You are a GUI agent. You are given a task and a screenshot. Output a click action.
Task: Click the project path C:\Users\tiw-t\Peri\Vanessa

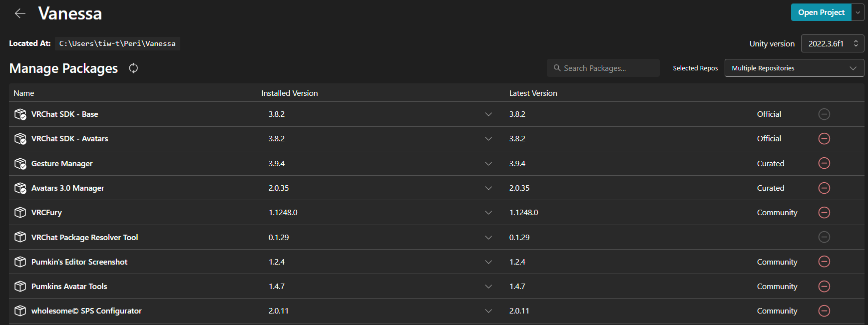[x=117, y=43]
